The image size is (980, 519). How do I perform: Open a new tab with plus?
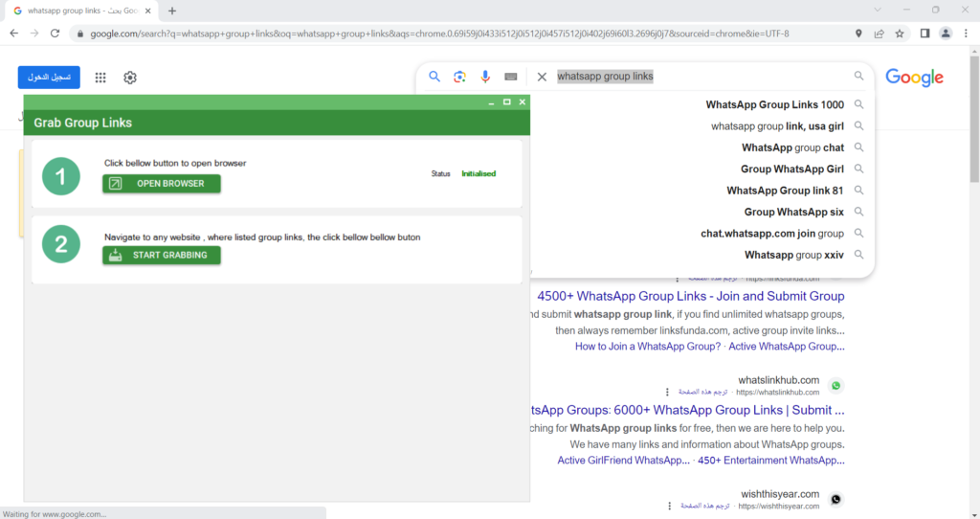point(172,11)
